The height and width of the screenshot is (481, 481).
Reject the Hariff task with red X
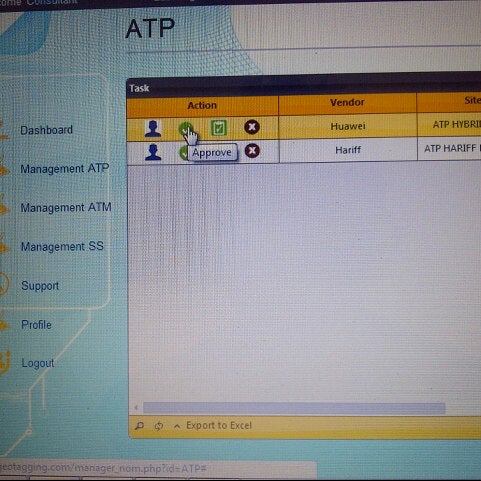pos(252,151)
